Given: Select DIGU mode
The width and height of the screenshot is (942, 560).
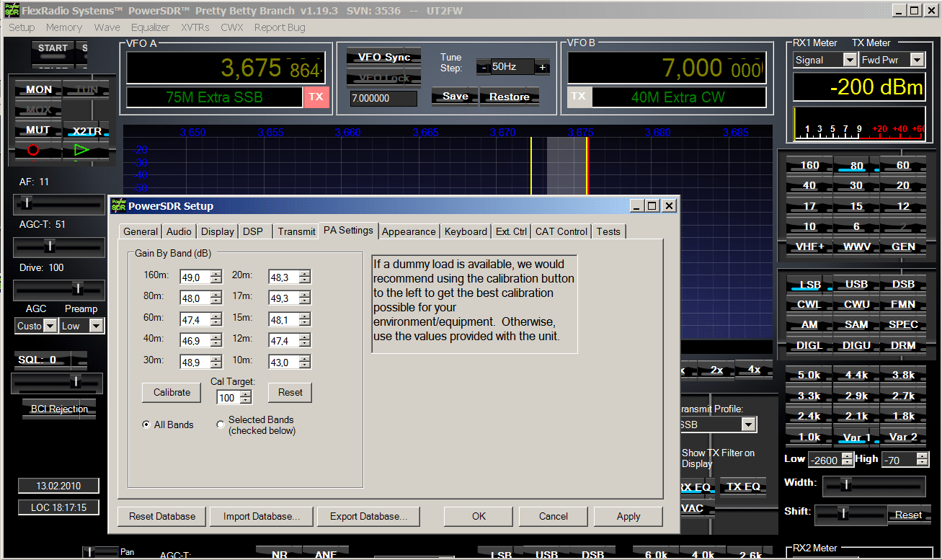Looking at the screenshot, I should point(856,345).
